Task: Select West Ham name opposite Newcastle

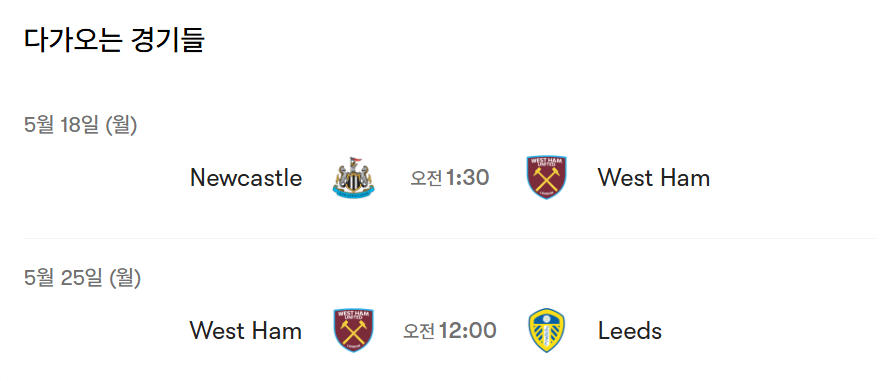Action: point(654,178)
